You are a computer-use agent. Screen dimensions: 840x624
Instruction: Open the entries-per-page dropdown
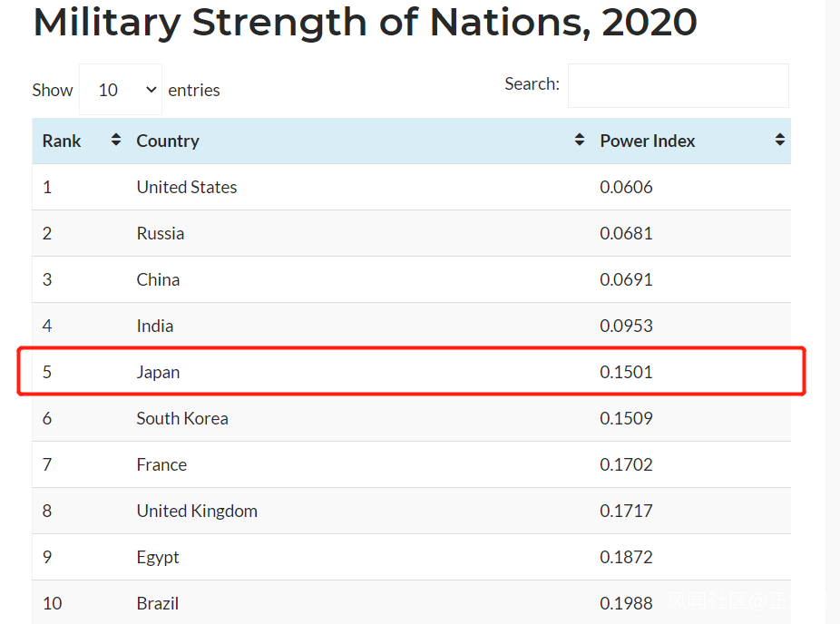[121, 90]
